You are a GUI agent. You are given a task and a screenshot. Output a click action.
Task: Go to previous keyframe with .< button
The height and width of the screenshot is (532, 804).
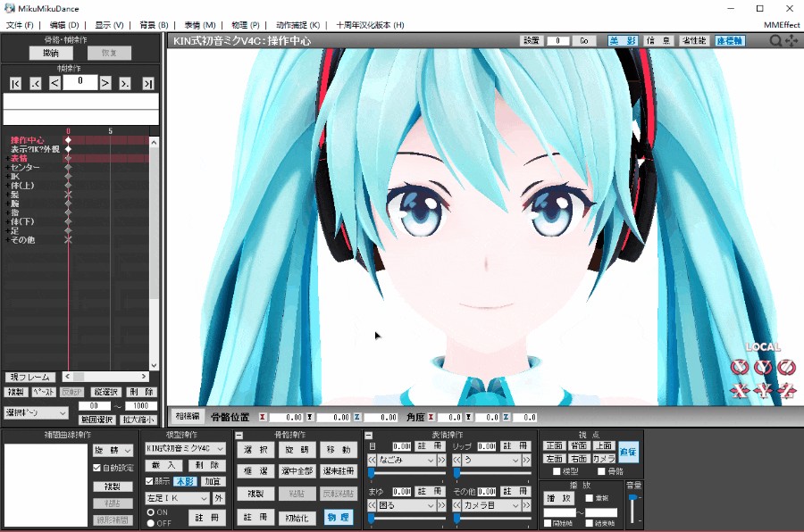(x=36, y=84)
